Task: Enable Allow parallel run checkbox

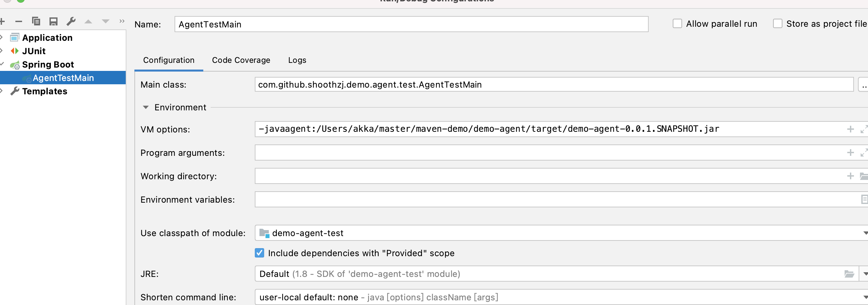Action: click(677, 24)
